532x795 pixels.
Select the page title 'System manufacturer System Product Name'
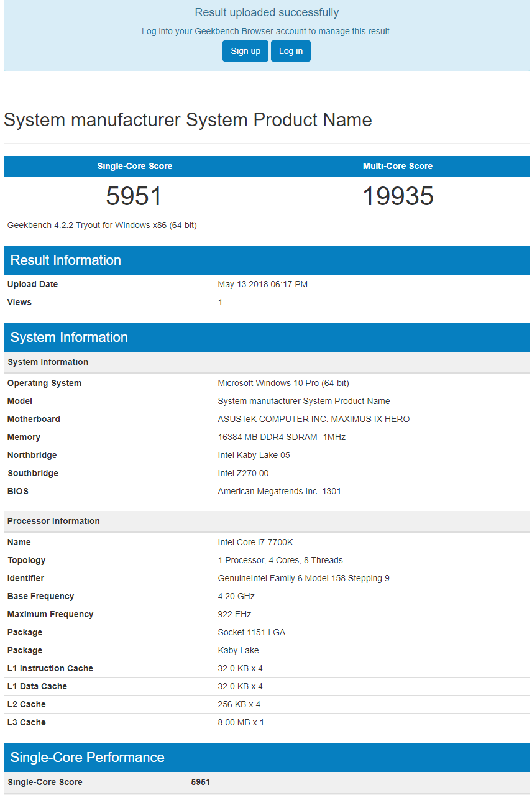[188, 120]
